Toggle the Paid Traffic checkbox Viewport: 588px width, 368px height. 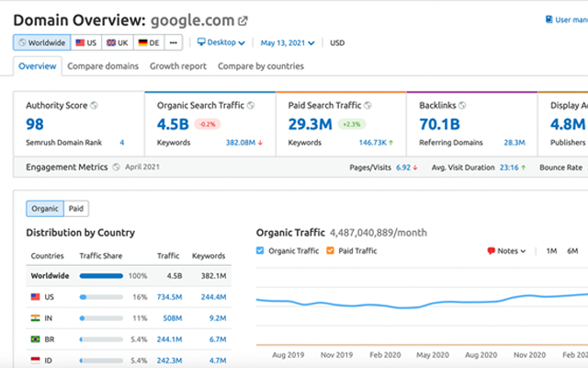[x=330, y=250]
